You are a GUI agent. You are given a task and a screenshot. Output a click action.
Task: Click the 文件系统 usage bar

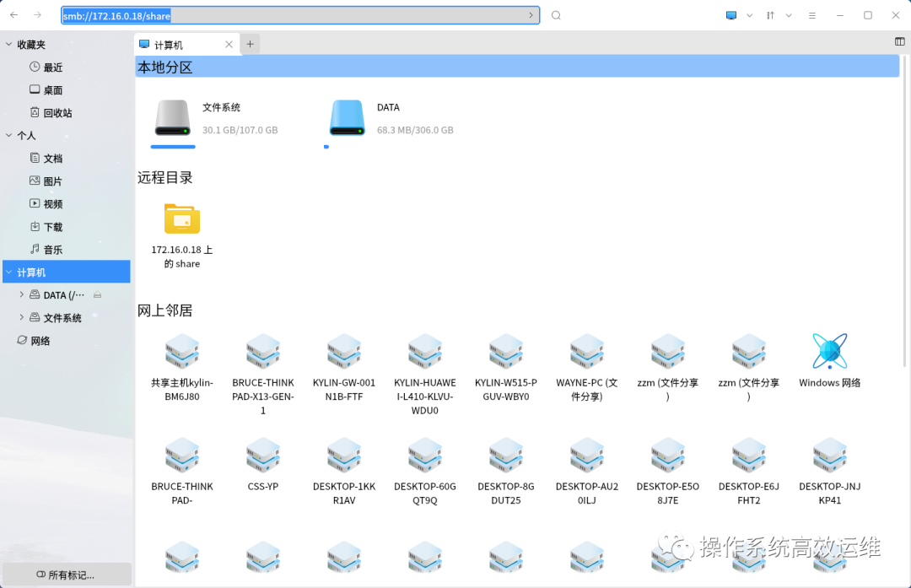point(173,147)
